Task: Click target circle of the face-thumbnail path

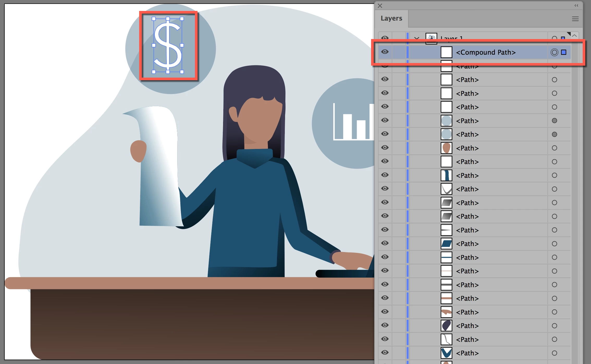Action: 554,148
